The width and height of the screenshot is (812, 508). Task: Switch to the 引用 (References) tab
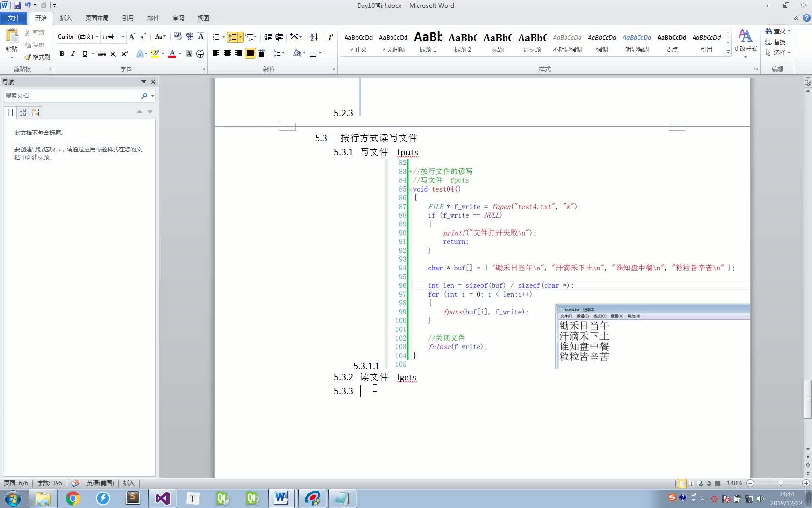(128, 18)
